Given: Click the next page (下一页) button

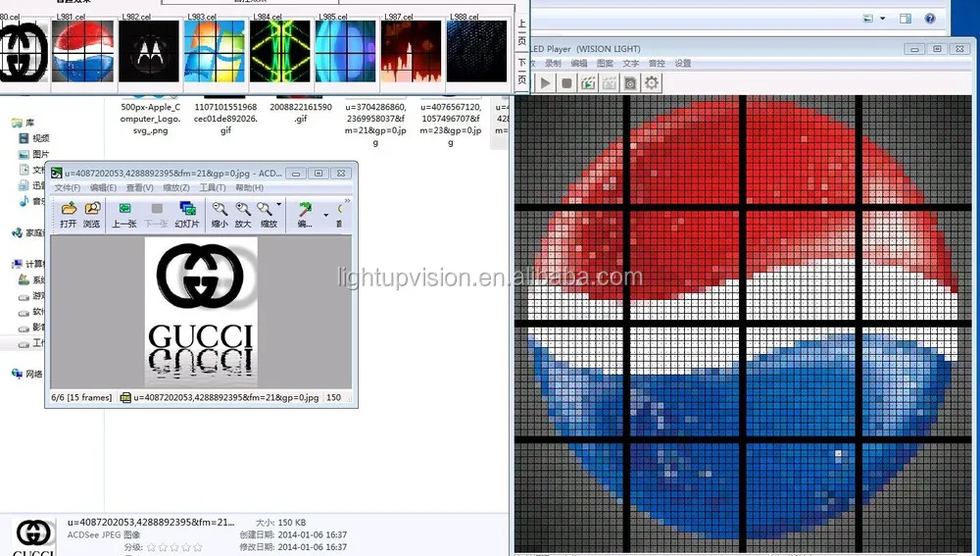Looking at the screenshot, I should click(x=522, y=71).
